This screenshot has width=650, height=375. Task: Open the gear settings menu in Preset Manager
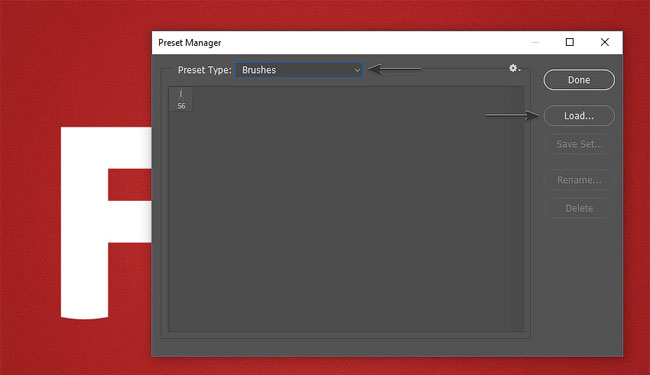514,68
